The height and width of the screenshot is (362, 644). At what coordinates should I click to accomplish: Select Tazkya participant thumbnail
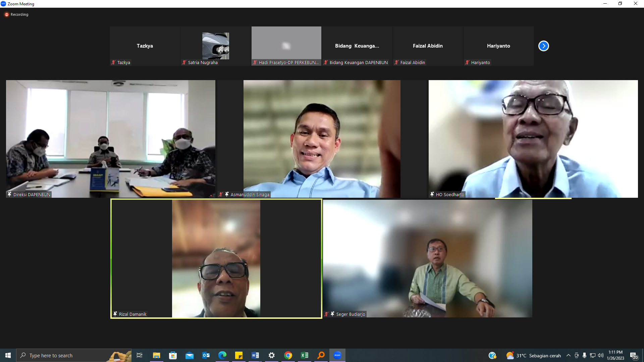(x=145, y=46)
